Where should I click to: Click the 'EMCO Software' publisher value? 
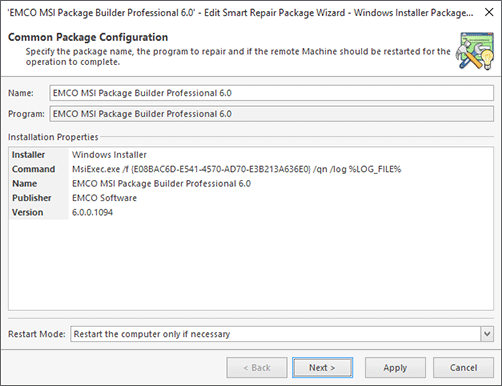(104, 198)
